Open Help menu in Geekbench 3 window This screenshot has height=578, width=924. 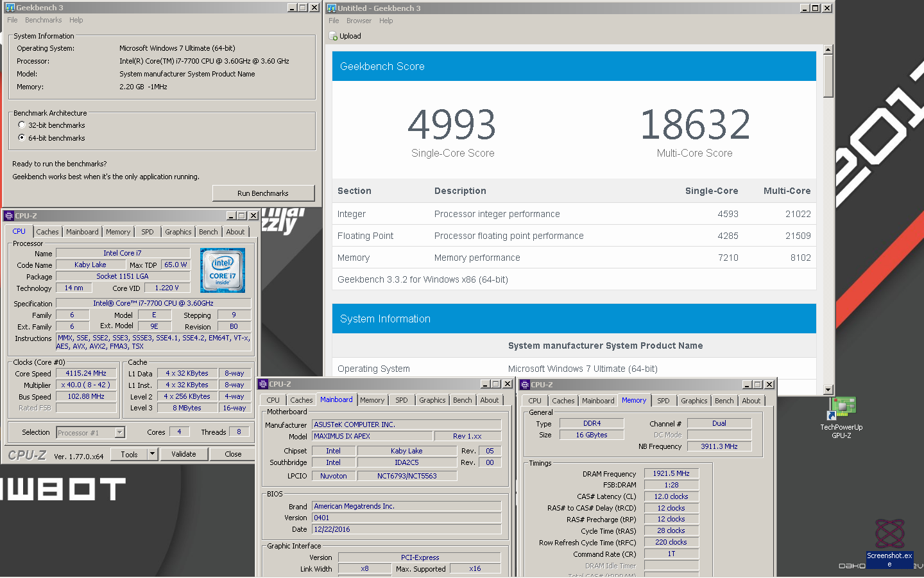point(76,20)
